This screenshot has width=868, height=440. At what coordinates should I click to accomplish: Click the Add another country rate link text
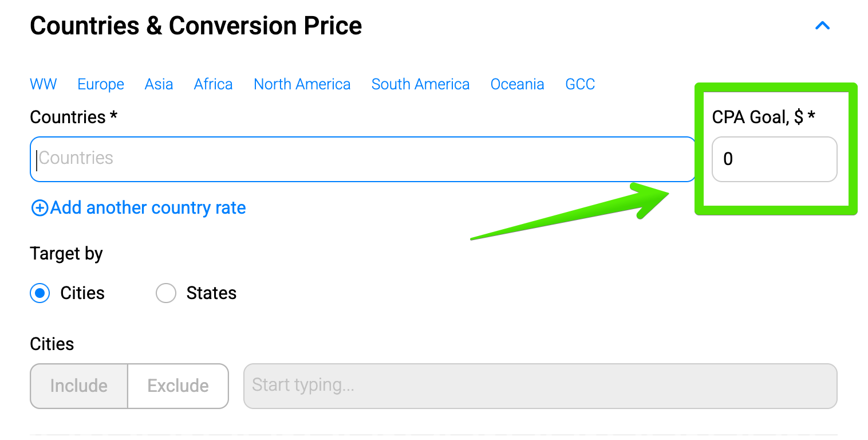(148, 208)
